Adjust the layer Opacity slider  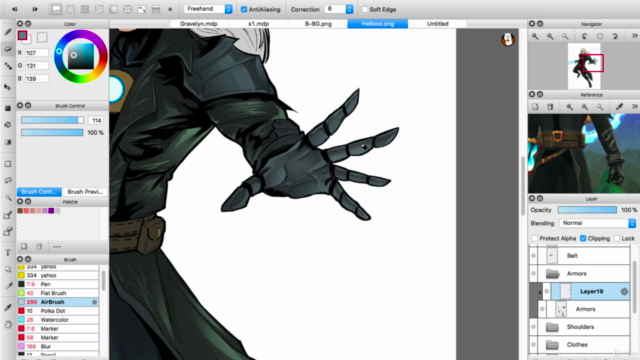click(x=587, y=210)
